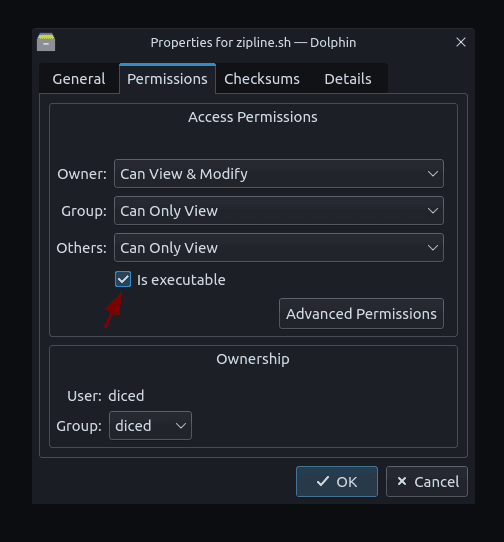Viewport: 504px width, 542px height.
Task: Click the ownership Group chevron arrow
Action: (x=181, y=426)
